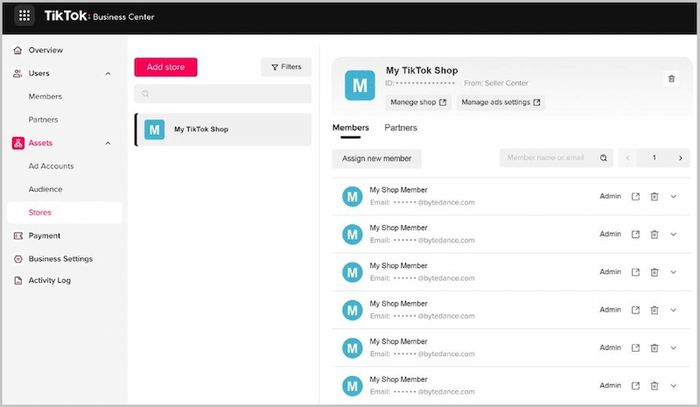Click the Manage shop button

[418, 102]
